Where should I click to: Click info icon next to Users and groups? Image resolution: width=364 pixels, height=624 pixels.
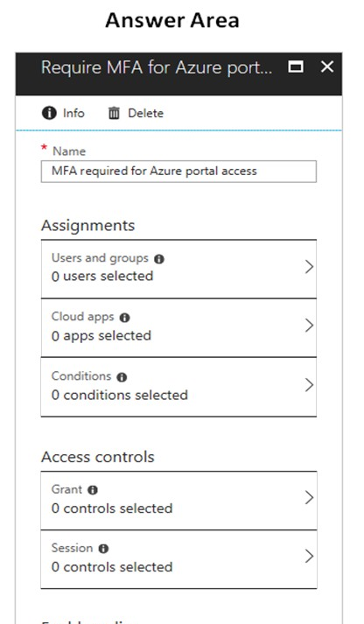pyautogui.click(x=159, y=259)
